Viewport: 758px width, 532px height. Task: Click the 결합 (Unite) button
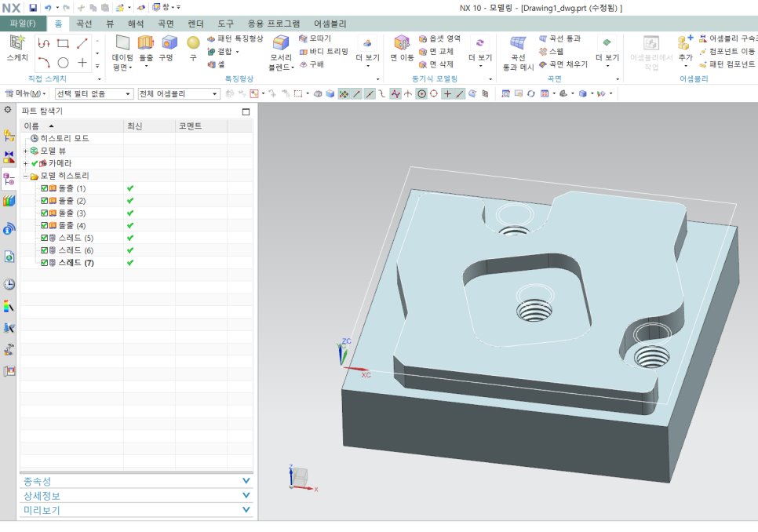pyautogui.click(x=222, y=51)
